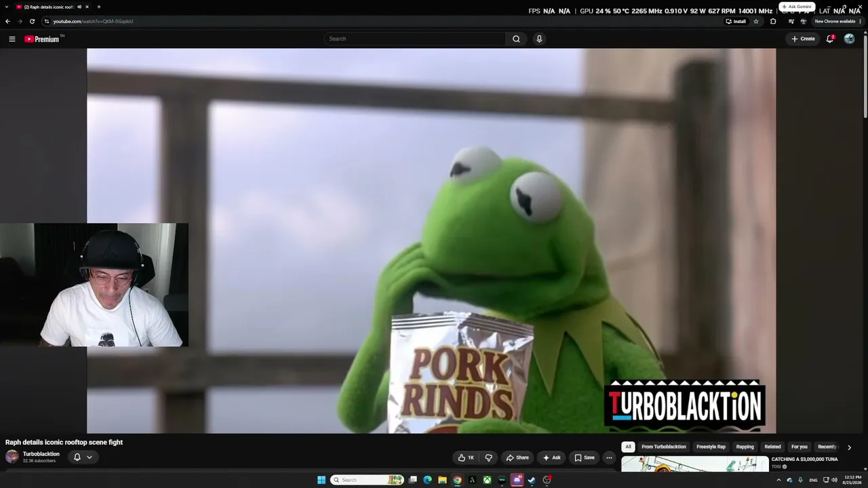Open the YouTube guide hamburger menu

[x=12, y=39]
